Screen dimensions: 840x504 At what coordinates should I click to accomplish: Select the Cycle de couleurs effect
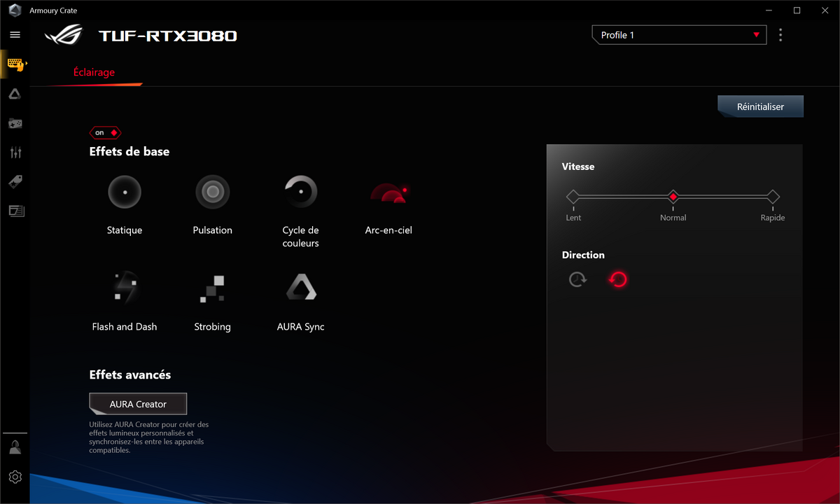point(301,192)
